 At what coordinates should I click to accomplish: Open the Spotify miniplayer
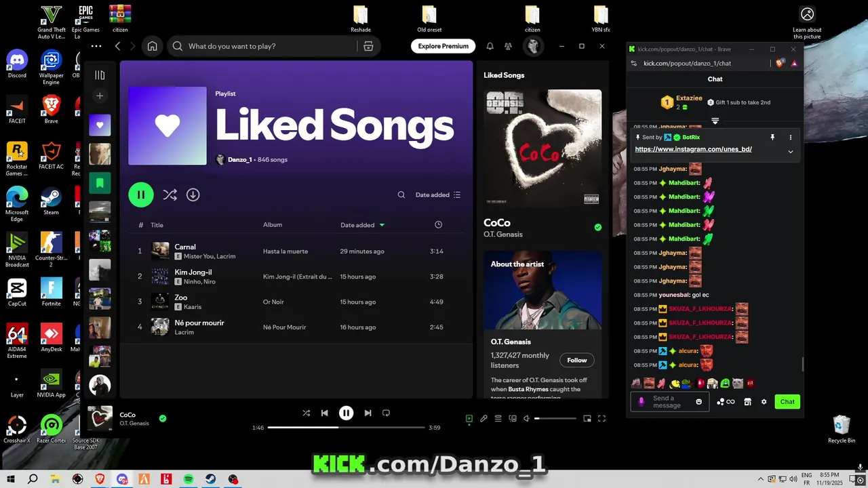(x=587, y=419)
